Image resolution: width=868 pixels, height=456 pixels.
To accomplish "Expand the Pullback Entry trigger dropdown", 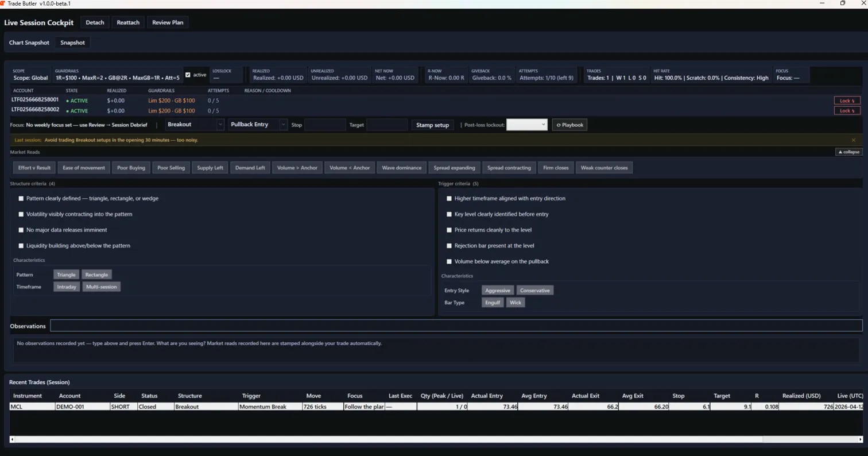I will (x=258, y=125).
